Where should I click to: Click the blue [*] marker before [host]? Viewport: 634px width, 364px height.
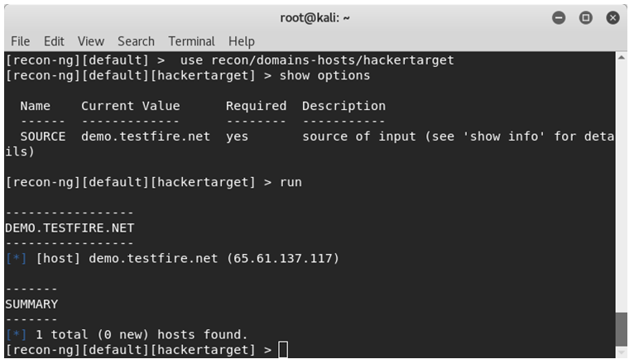[x=16, y=258]
